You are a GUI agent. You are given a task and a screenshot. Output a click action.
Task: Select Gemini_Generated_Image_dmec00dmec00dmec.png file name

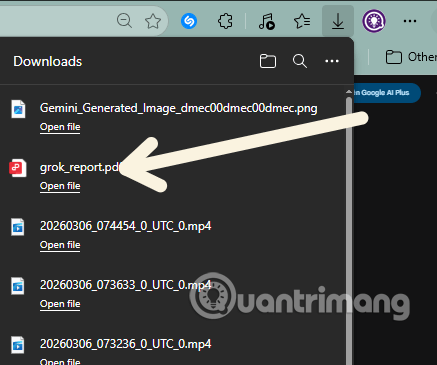click(179, 109)
